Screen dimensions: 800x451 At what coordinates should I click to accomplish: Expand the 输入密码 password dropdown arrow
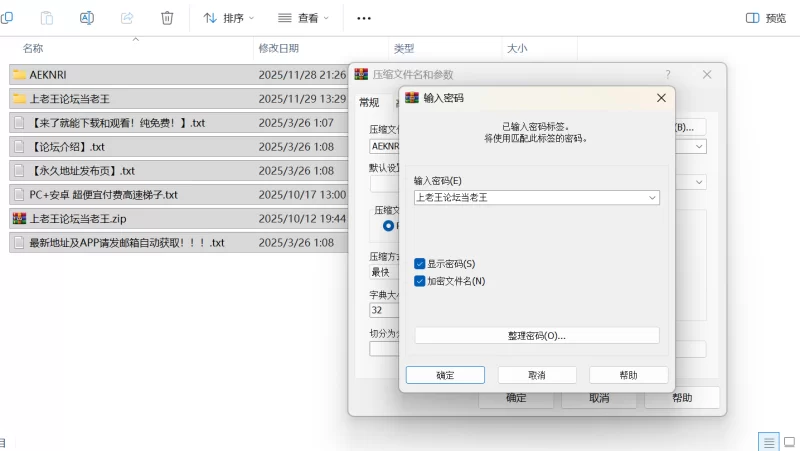(x=653, y=198)
